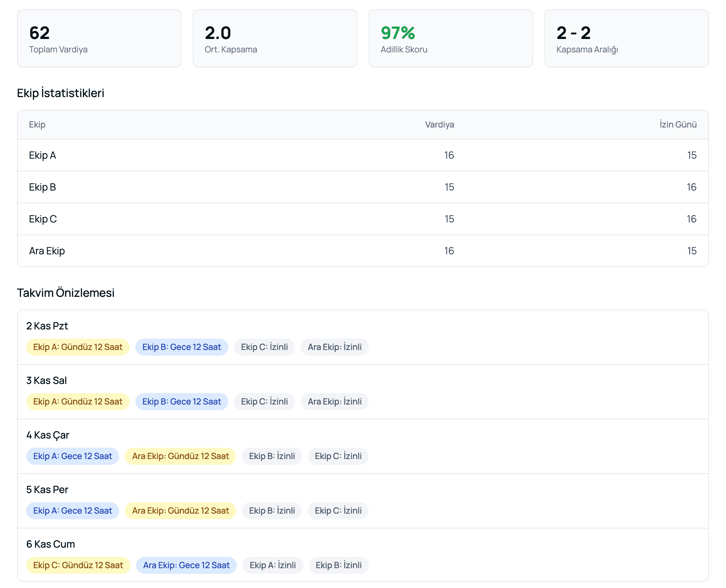Click the Ekip column header

(37, 125)
